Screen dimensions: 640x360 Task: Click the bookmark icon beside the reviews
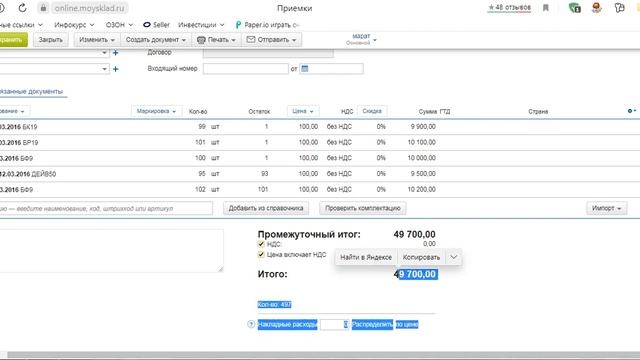(x=545, y=7)
